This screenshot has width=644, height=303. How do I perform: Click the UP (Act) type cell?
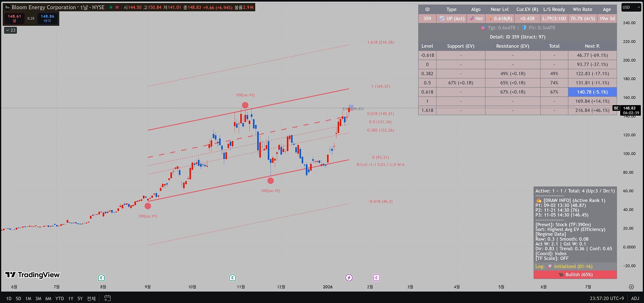point(451,18)
